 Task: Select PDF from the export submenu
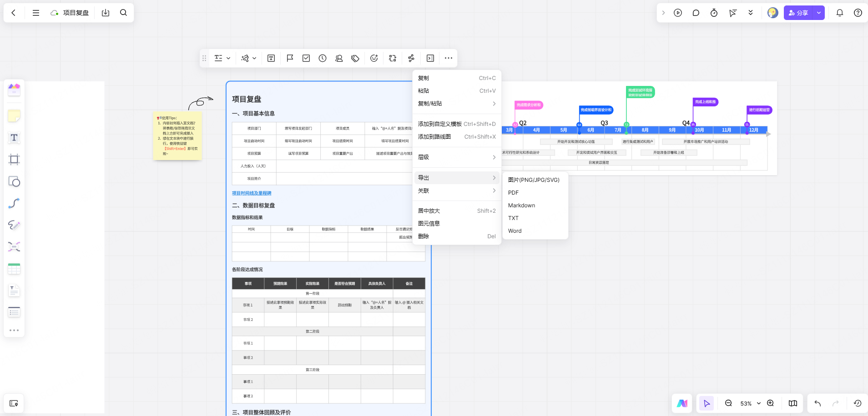514,192
